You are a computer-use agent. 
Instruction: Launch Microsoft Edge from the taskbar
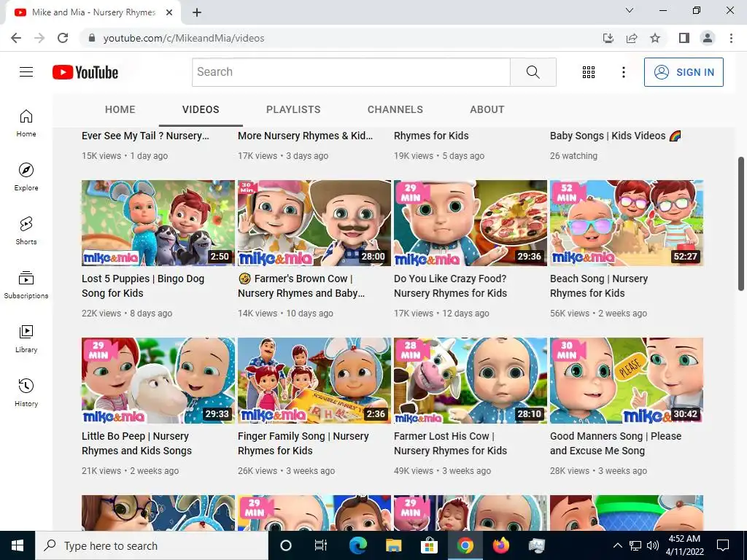pyautogui.click(x=357, y=545)
